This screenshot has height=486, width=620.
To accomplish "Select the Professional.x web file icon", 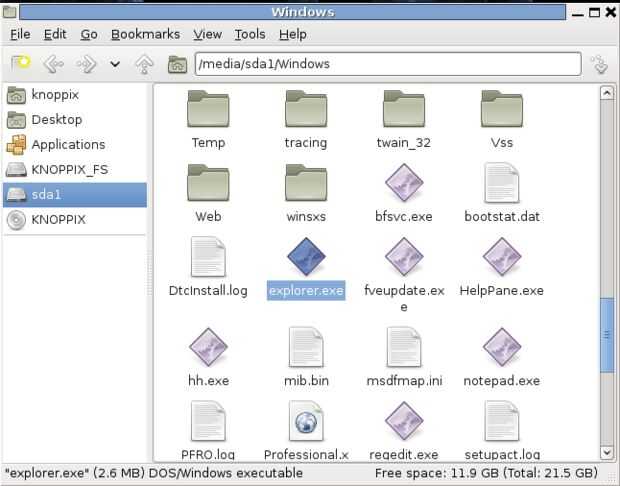I will point(306,421).
